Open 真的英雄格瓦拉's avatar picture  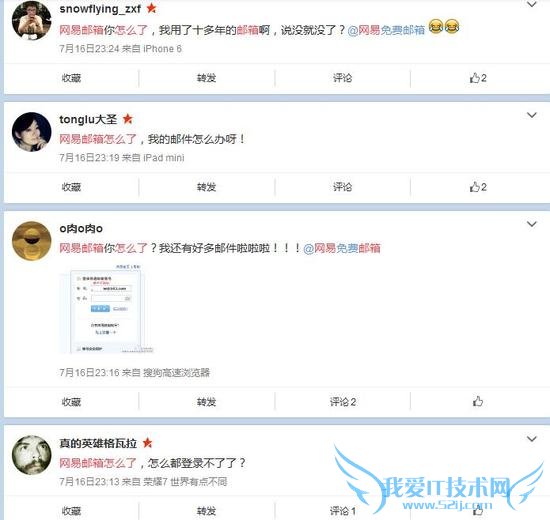(x=32, y=455)
